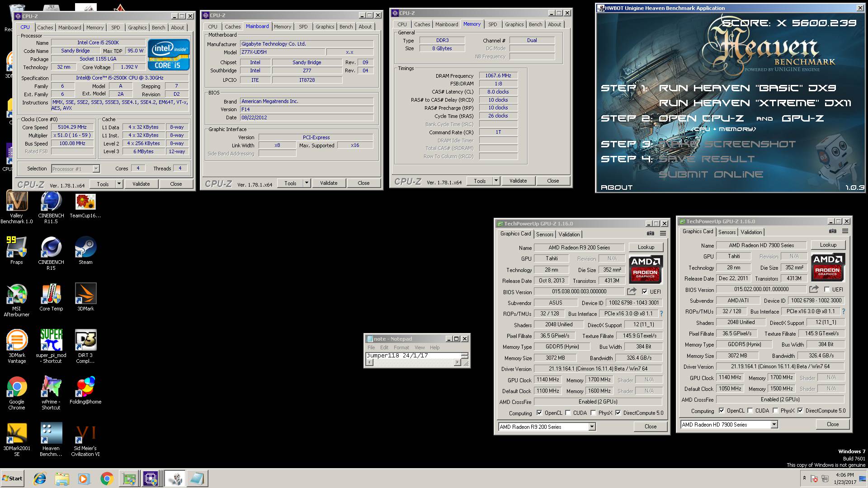Open DiRT 3 Complete desktop icon
868x488 pixels.
(85, 347)
